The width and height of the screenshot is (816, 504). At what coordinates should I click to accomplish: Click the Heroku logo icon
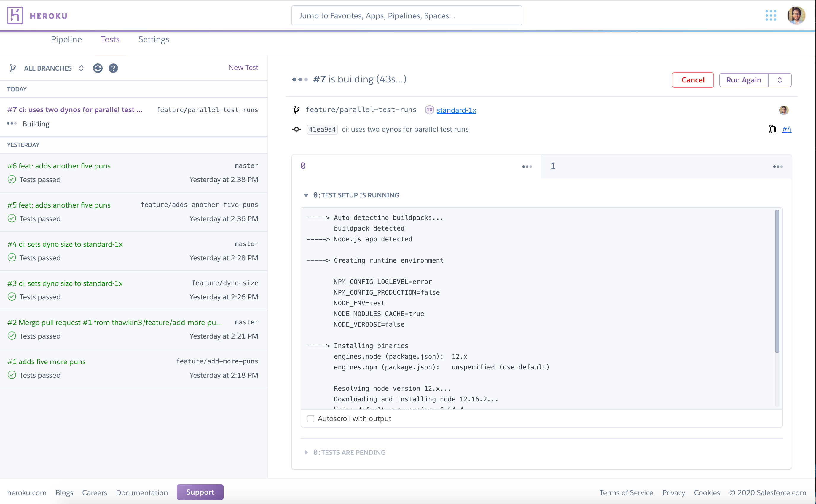[x=15, y=15]
